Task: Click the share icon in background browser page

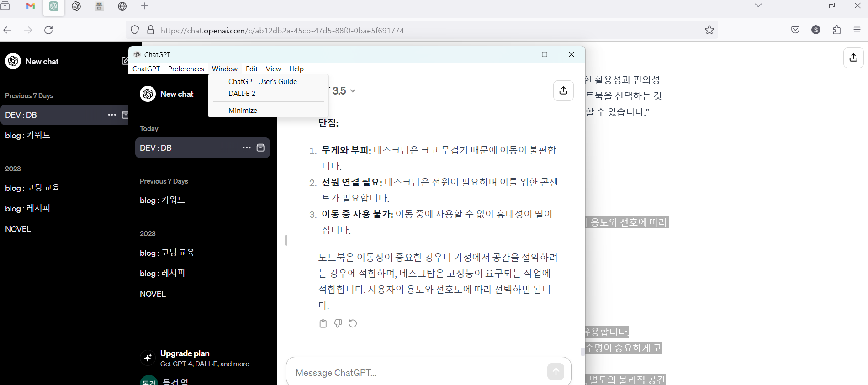Action: click(853, 58)
